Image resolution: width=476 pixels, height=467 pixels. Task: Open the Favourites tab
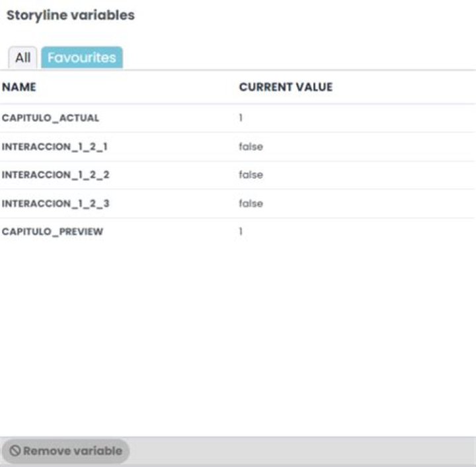click(82, 58)
